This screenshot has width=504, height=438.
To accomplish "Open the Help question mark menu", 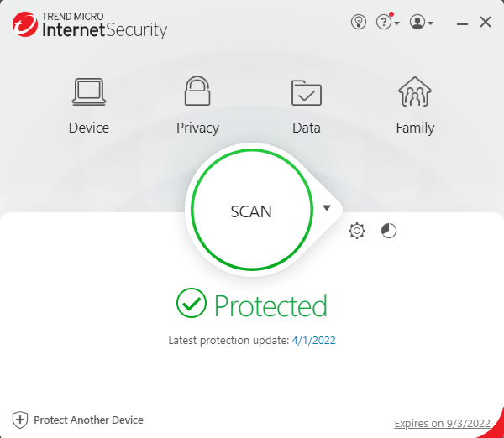I will point(386,23).
